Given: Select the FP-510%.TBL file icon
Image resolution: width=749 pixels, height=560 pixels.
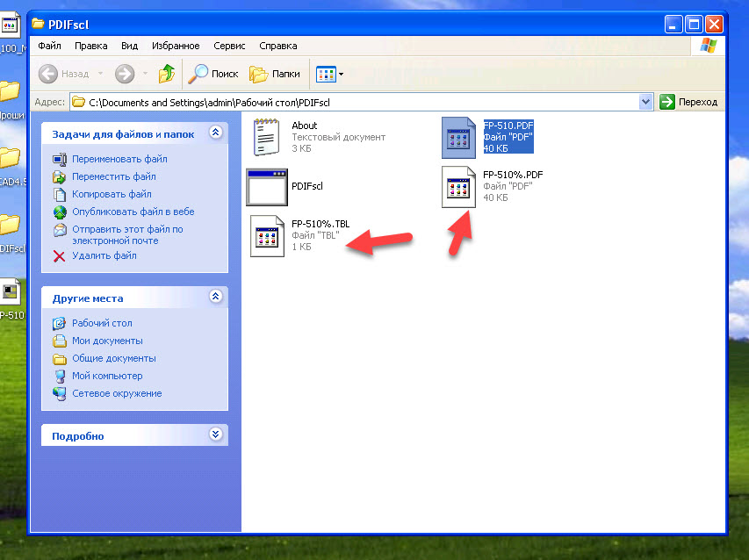Looking at the screenshot, I should pyautogui.click(x=267, y=236).
